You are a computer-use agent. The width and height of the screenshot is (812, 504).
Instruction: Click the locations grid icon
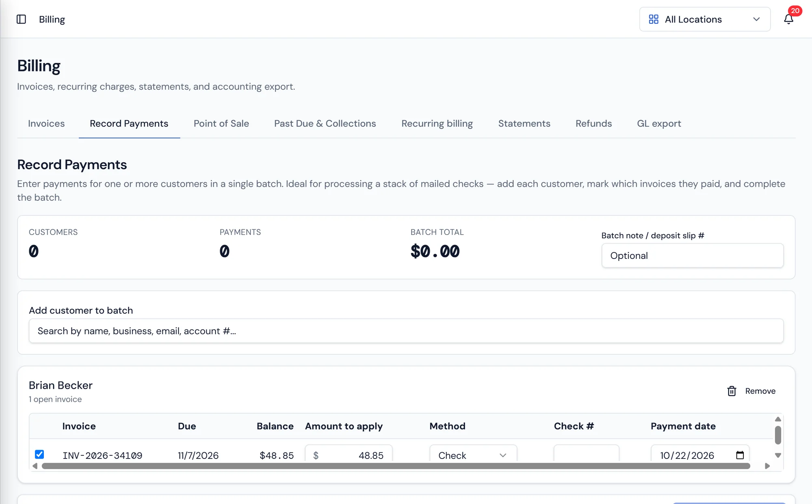pyautogui.click(x=654, y=19)
